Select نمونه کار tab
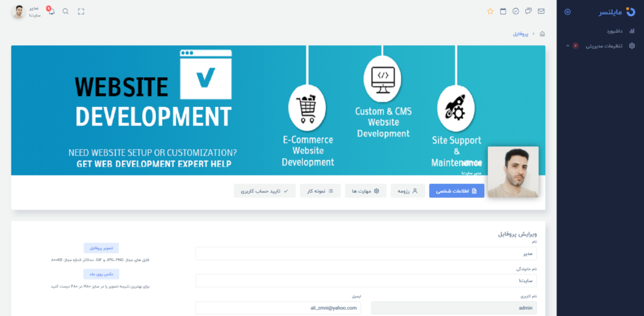Image resolution: width=644 pixels, height=316 pixels. tap(320, 191)
